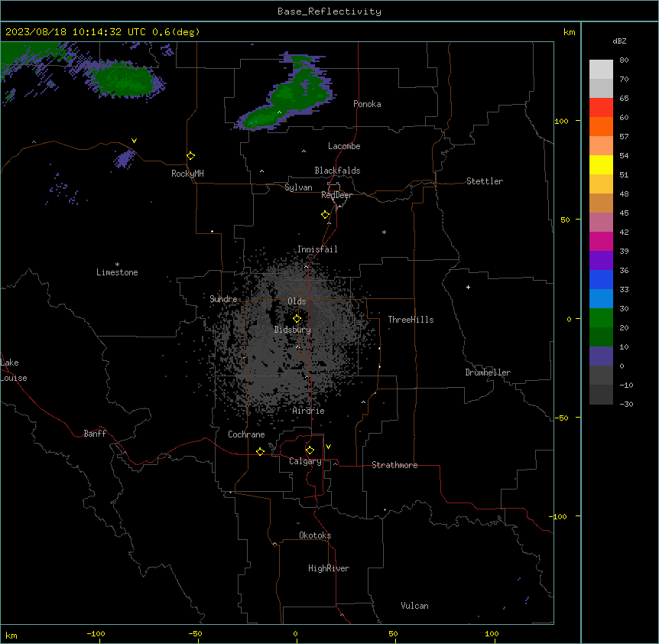Click the Didsbury label

coord(293,330)
